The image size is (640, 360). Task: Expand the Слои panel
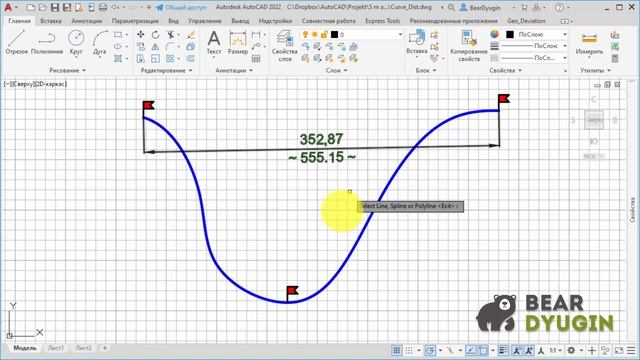coord(337,70)
